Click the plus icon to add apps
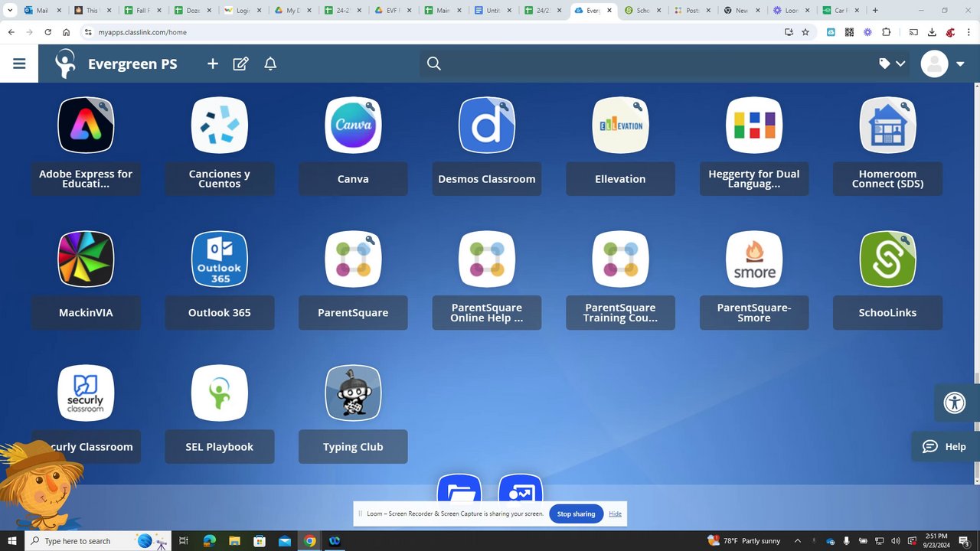Screen dimensions: 980x551 click(x=213, y=64)
